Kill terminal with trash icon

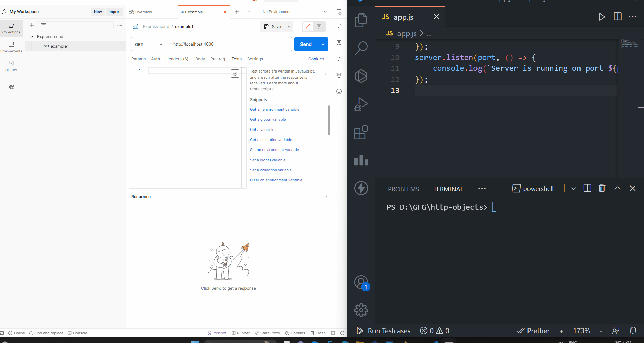coord(602,188)
